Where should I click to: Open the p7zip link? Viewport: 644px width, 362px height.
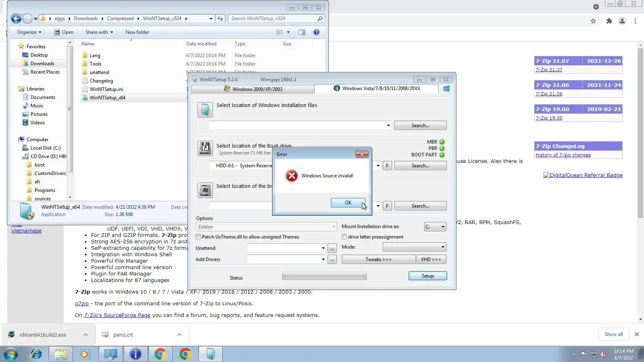click(82, 304)
